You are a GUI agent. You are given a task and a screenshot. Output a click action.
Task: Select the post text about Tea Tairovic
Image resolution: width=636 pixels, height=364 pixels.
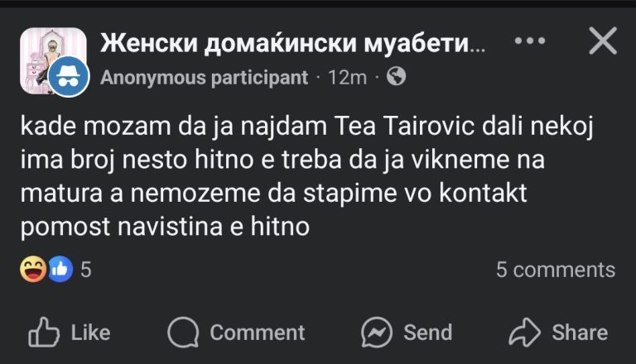click(x=306, y=177)
